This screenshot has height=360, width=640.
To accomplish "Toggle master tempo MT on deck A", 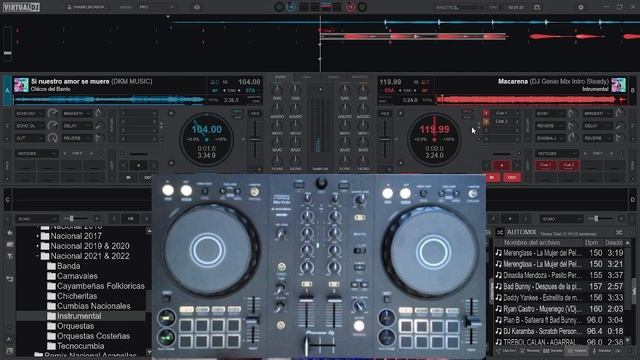I will click(215, 90).
